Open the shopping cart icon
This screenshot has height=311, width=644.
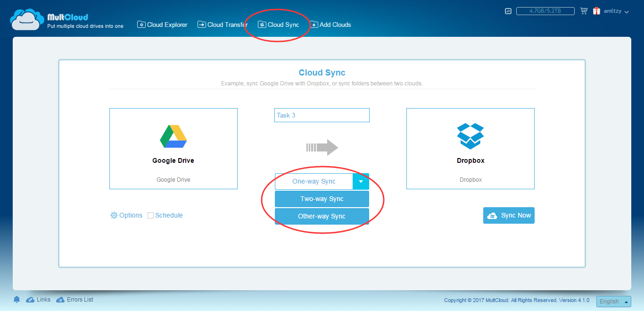584,11
